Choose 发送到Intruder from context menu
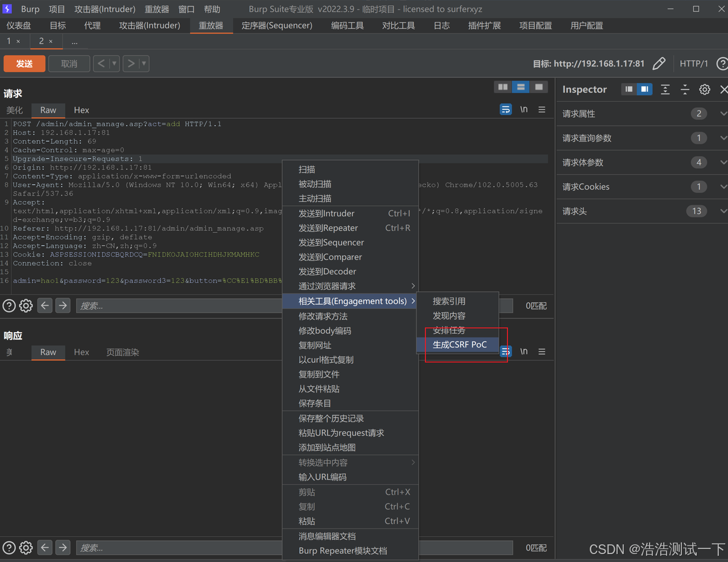 click(x=350, y=213)
